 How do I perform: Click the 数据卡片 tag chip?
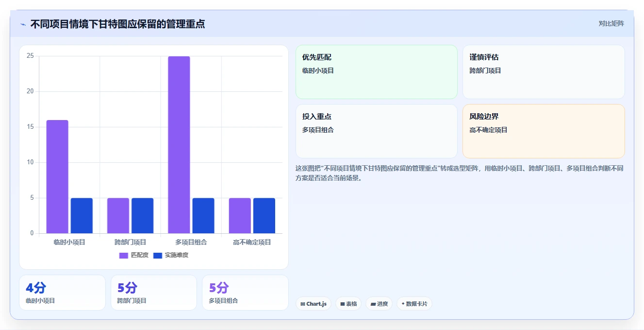(x=414, y=304)
